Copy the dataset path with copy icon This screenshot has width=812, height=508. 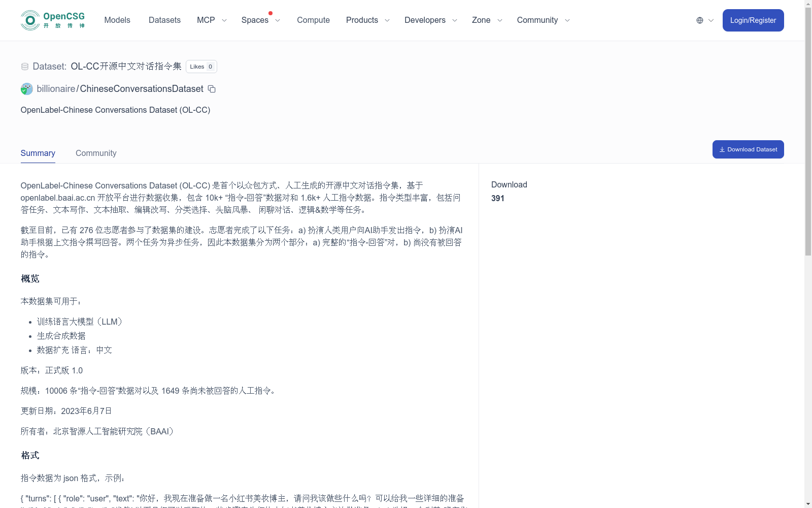(212, 89)
